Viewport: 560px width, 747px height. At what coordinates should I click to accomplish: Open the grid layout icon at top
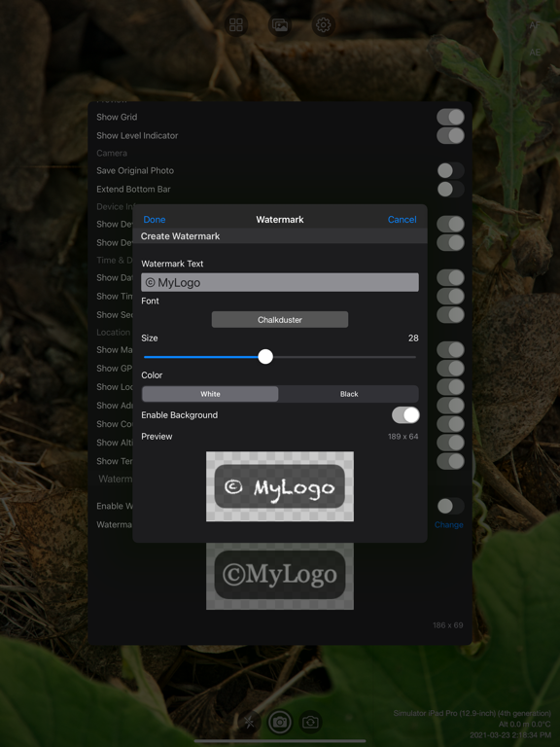(x=236, y=24)
